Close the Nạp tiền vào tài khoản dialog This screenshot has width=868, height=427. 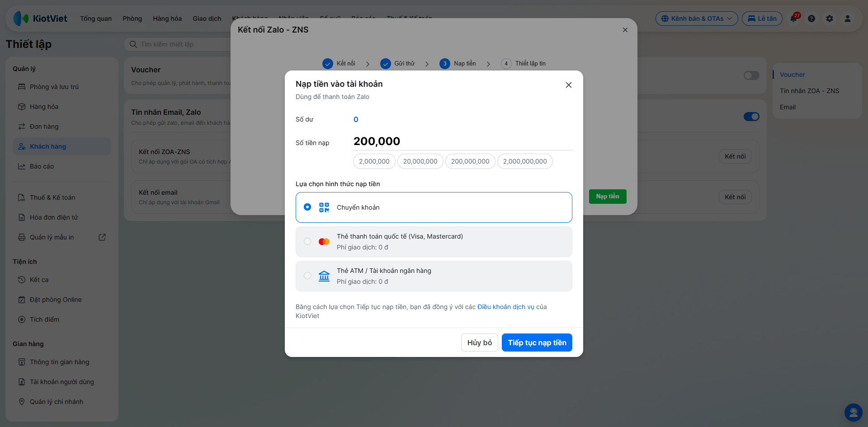point(569,85)
